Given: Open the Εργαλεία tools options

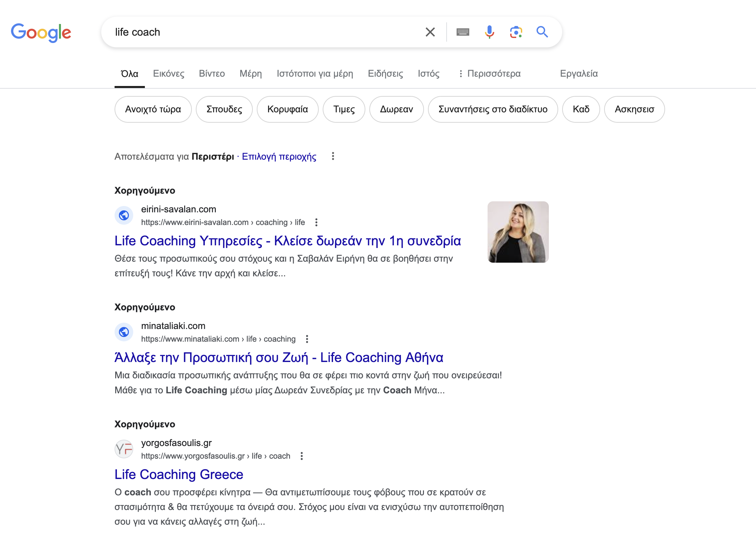Looking at the screenshot, I should tap(579, 73).
